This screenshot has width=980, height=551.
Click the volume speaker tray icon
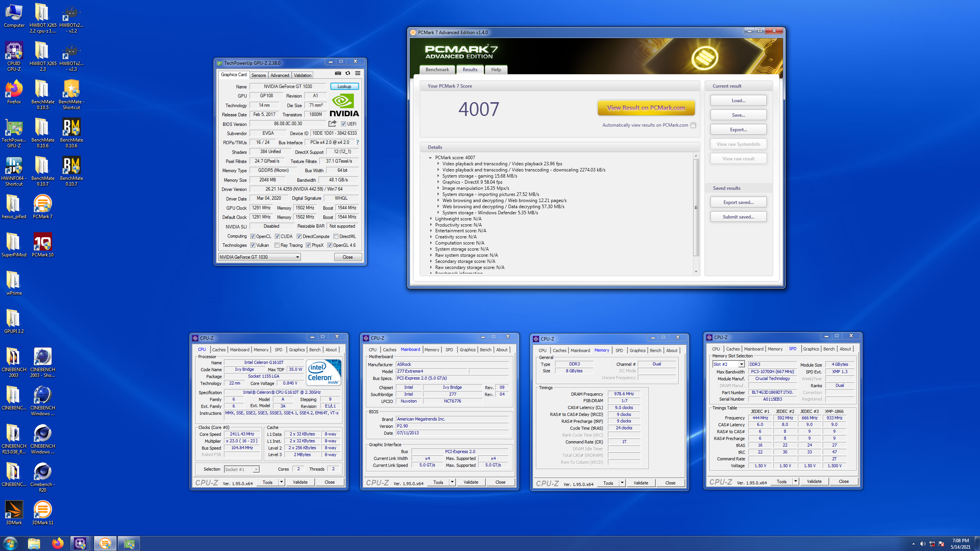[x=923, y=544]
